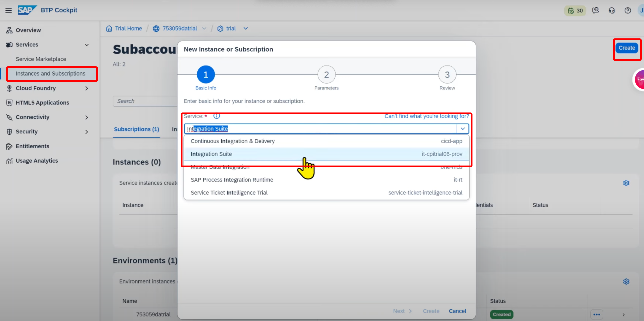Open the Trial Home breadcrumb link
This screenshot has width=644, height=321.
128,29
